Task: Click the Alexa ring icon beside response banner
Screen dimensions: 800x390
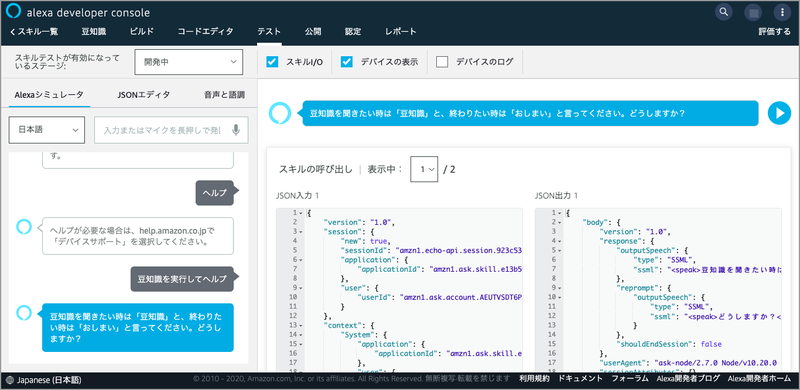Action: (280, 113)
